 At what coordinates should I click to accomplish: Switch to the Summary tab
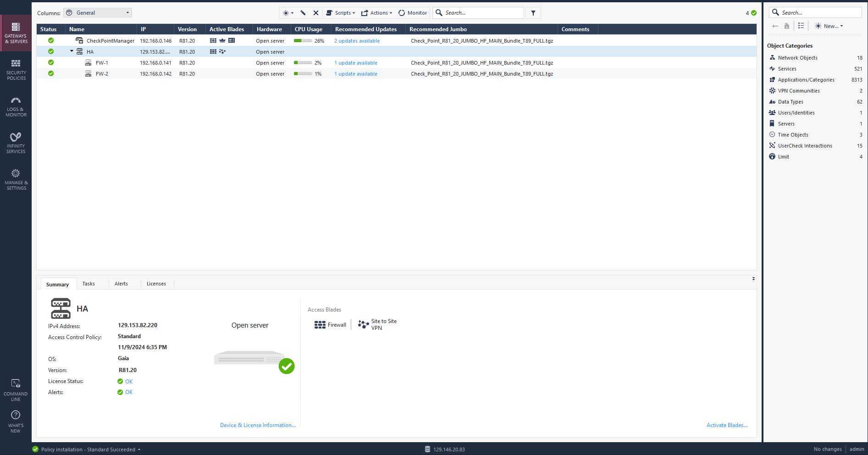point(57,284)
